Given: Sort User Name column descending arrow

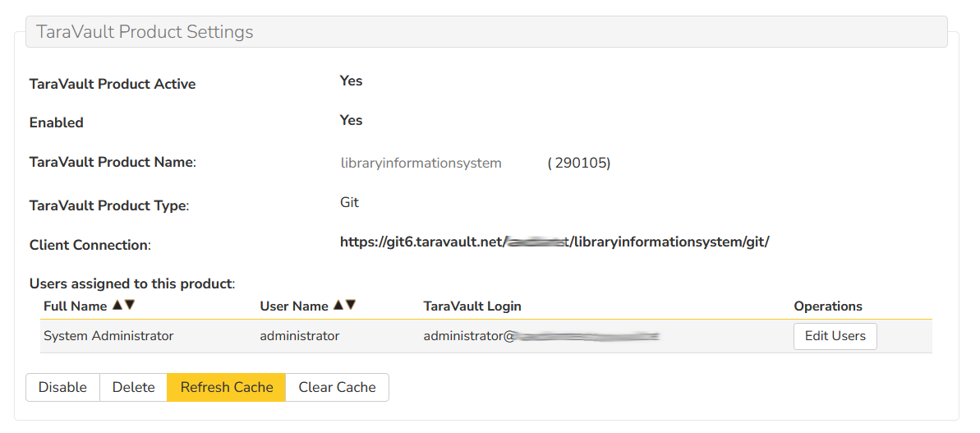Looking at the screenshot, I should point(351,306).
